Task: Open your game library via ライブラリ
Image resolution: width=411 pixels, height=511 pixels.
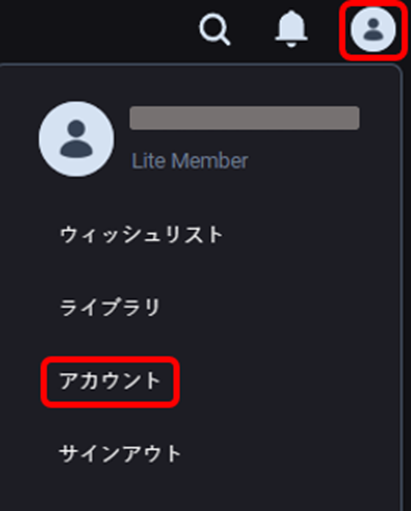Action: coord(110,307)
